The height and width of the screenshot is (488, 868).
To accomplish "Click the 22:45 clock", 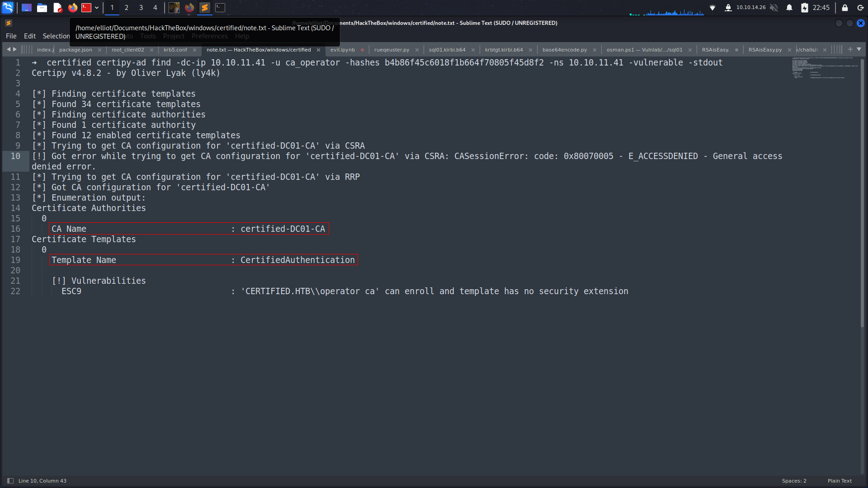I will coord(821,8).
